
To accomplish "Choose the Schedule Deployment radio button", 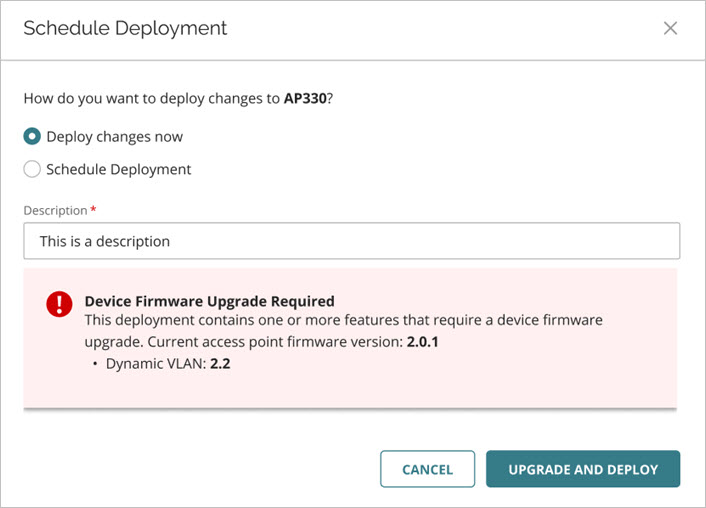I will coord(32,169).
